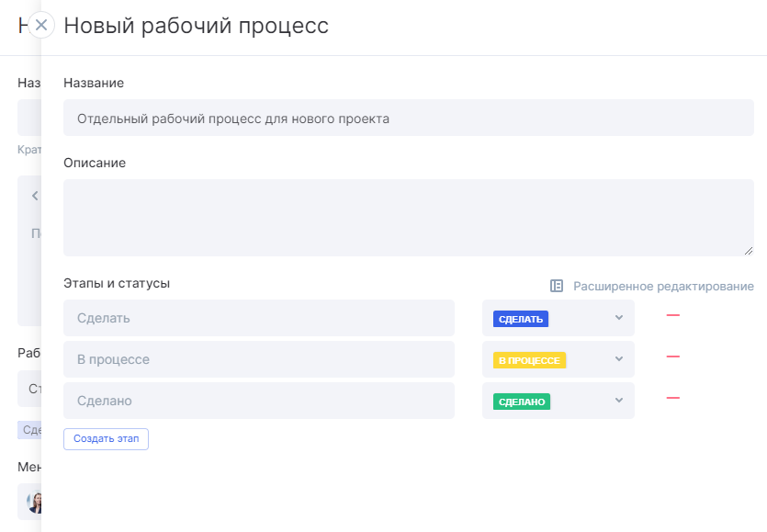Edit the В процессе stage name field
Screen dimensions: 767x532
tap(259, 359)
